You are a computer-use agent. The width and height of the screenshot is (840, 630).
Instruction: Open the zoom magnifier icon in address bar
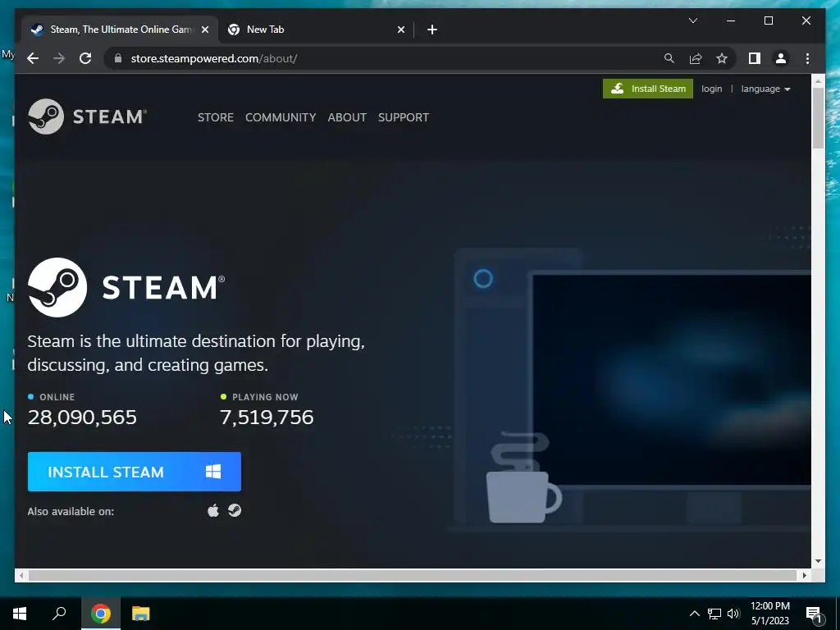click(x=669, y=58)
